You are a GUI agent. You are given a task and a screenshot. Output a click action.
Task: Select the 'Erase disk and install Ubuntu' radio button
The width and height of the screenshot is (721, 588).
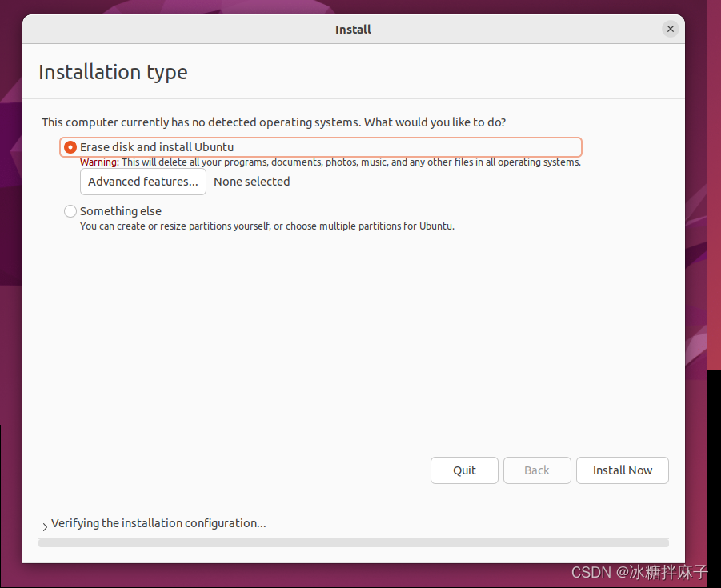pyautogui.click(x=70, y=147)
